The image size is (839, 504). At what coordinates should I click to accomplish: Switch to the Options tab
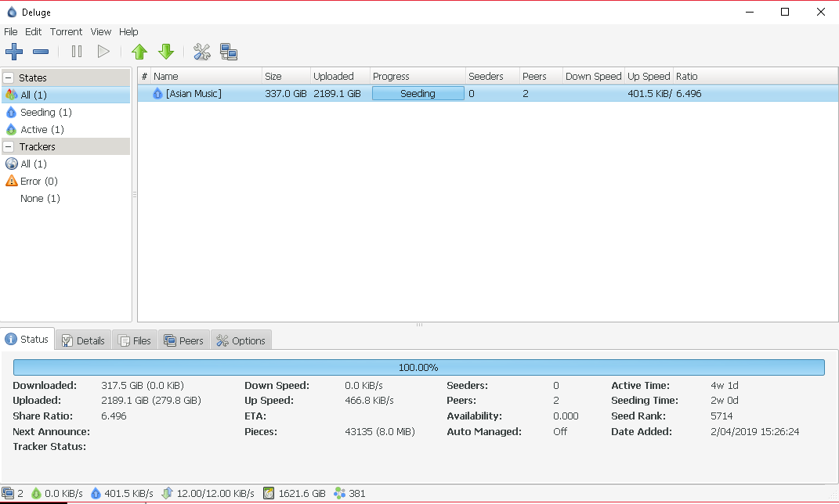(241, 340)
